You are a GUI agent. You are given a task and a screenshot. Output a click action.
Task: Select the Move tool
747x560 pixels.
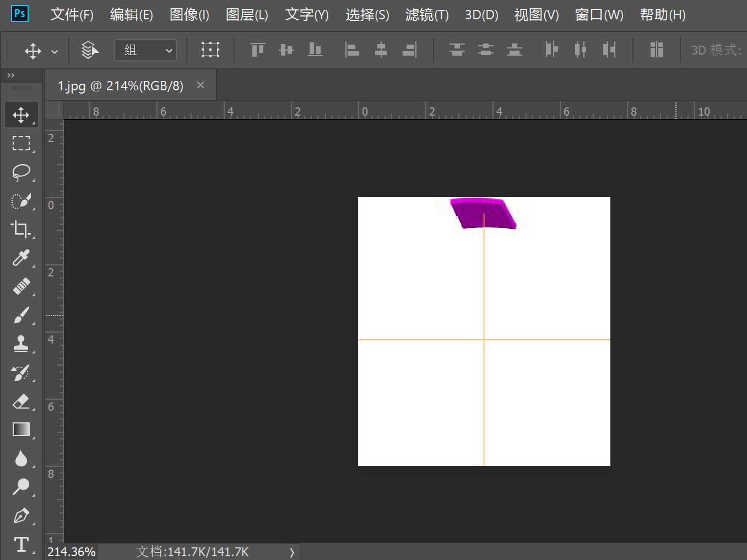(21, 115)
